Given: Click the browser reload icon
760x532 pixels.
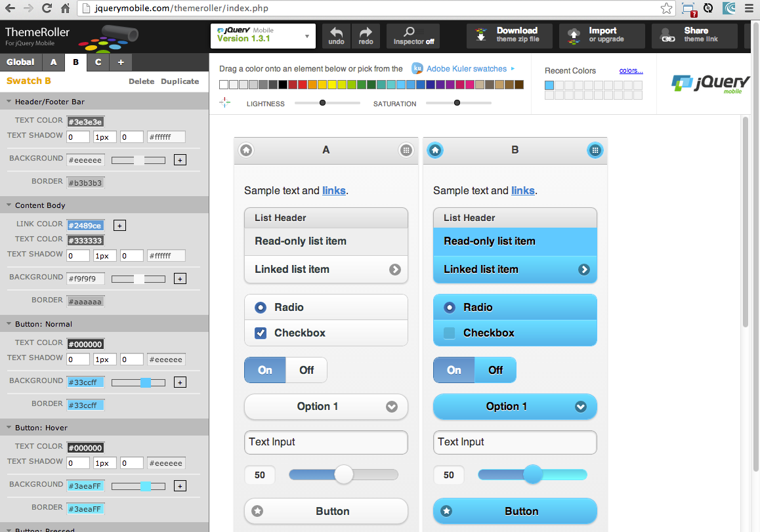Looking at the screenshot, I should [47, 9].
